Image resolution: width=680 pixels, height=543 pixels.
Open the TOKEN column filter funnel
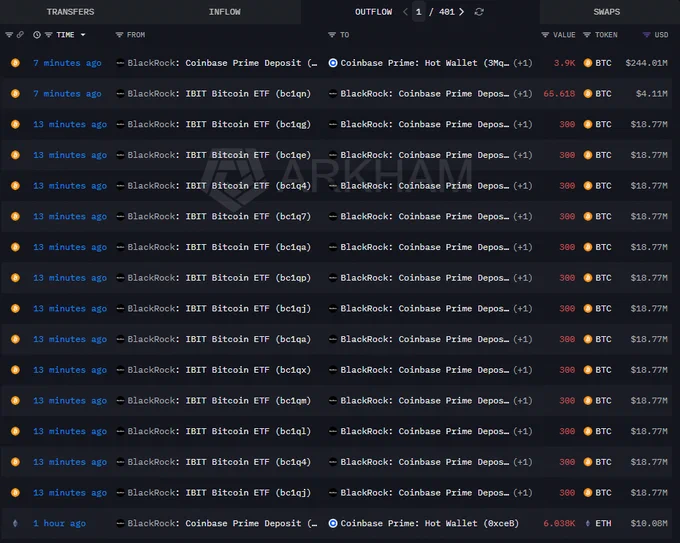tap(587, 35)
